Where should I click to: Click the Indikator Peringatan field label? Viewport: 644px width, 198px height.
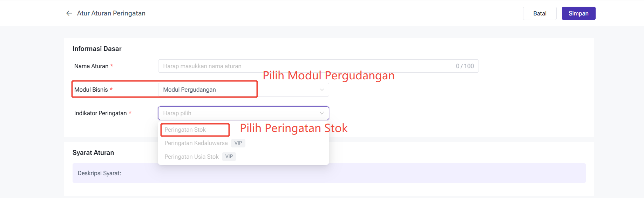coord(100,113)
